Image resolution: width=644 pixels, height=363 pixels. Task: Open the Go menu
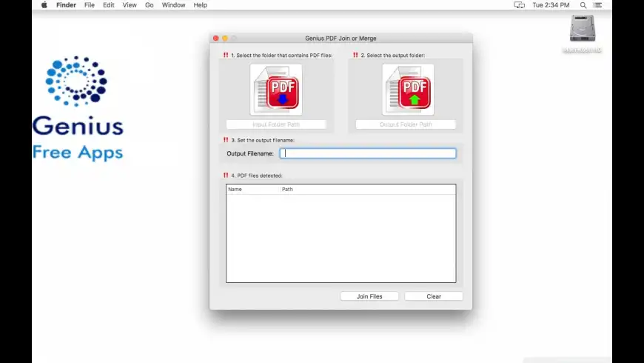(149, 5)
